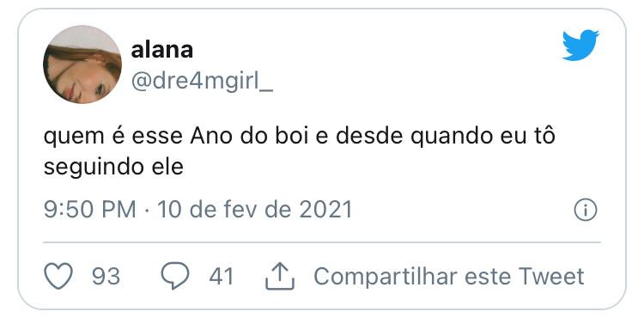Click the empty area beside the handle
The height and width of the screenshot is (324, 644).
pos(410,81)
